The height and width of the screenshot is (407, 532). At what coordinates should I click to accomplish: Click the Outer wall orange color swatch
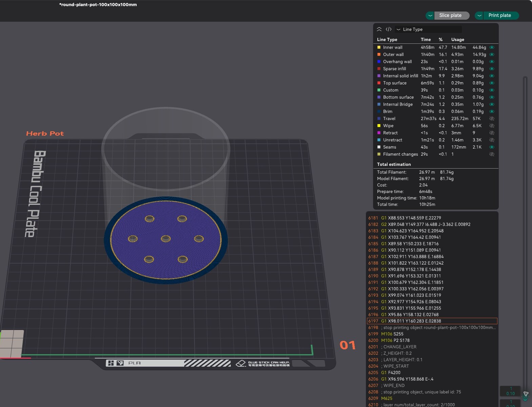coord(379,55)
